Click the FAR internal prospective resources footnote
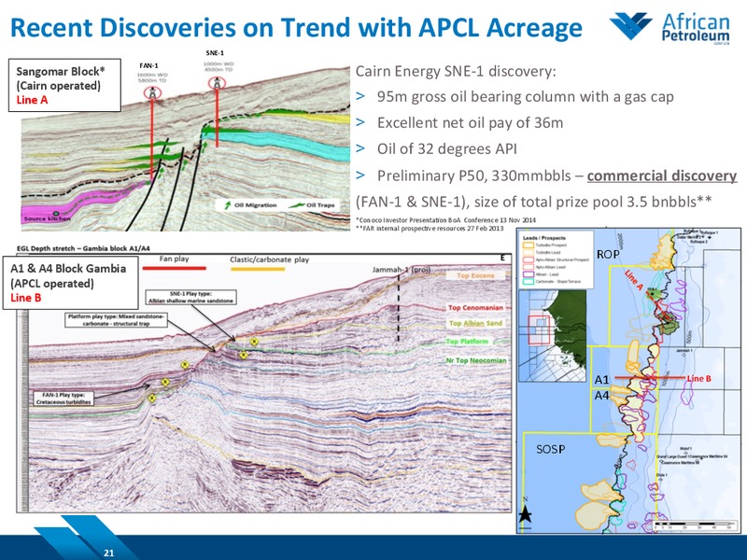The height and width of the screenshot is (560, 747). [430, 228]
